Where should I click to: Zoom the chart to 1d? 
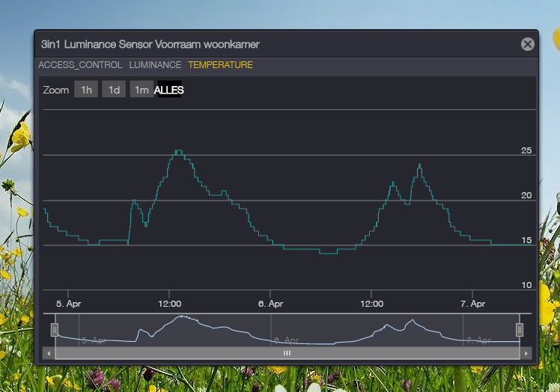(114, 90)
